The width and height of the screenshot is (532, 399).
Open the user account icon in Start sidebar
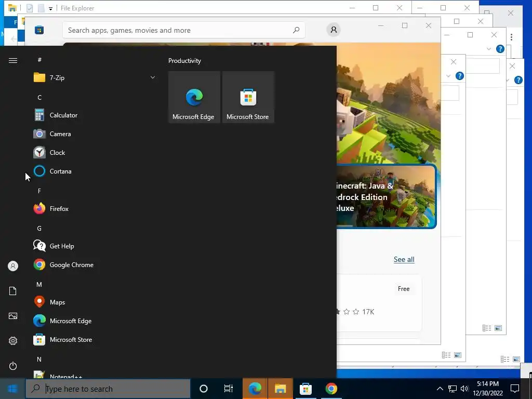coord(13,265)
